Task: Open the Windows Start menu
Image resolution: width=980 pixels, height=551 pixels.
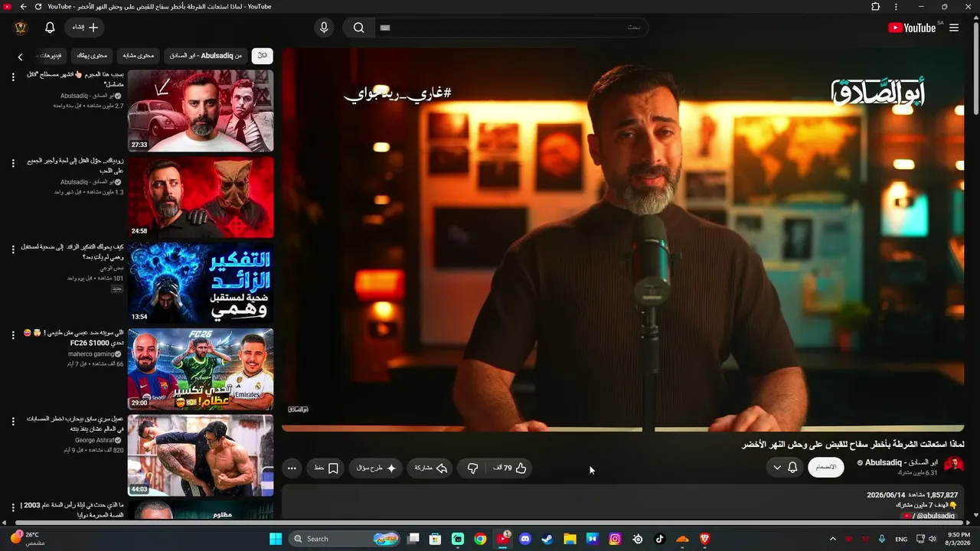Action: (x=276, y=539)
